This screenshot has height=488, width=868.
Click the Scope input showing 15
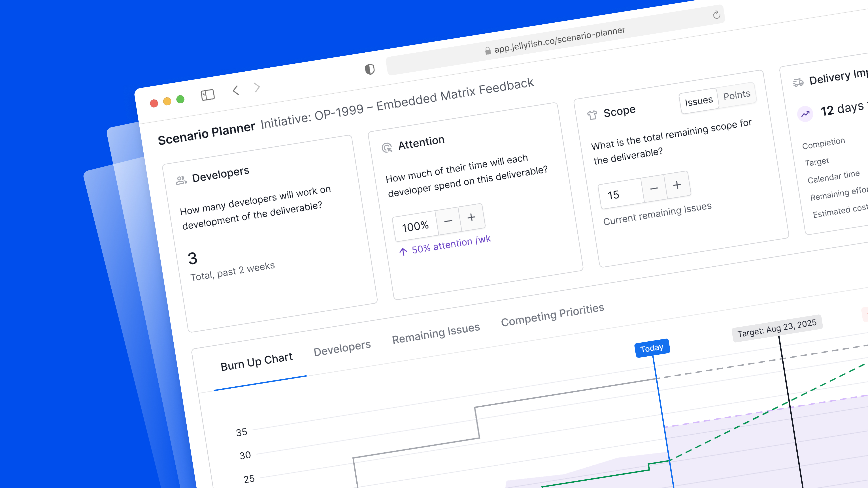(621, 194)
